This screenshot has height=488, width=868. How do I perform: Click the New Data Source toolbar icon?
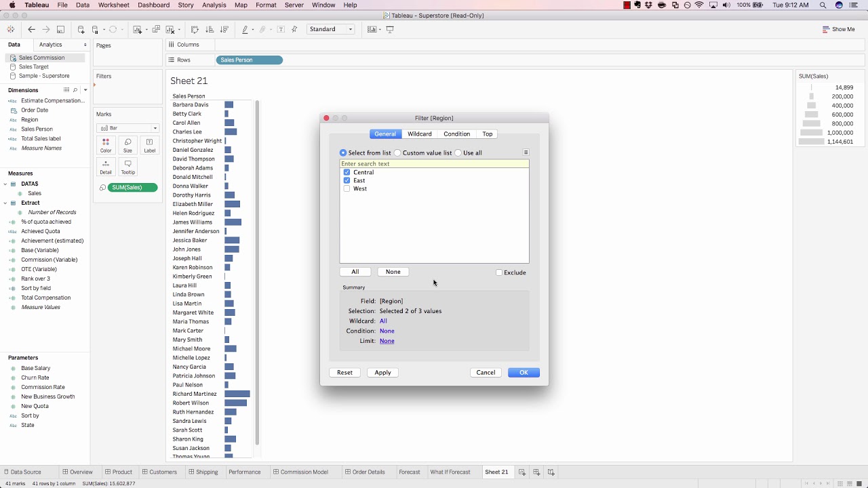(81, 29)
